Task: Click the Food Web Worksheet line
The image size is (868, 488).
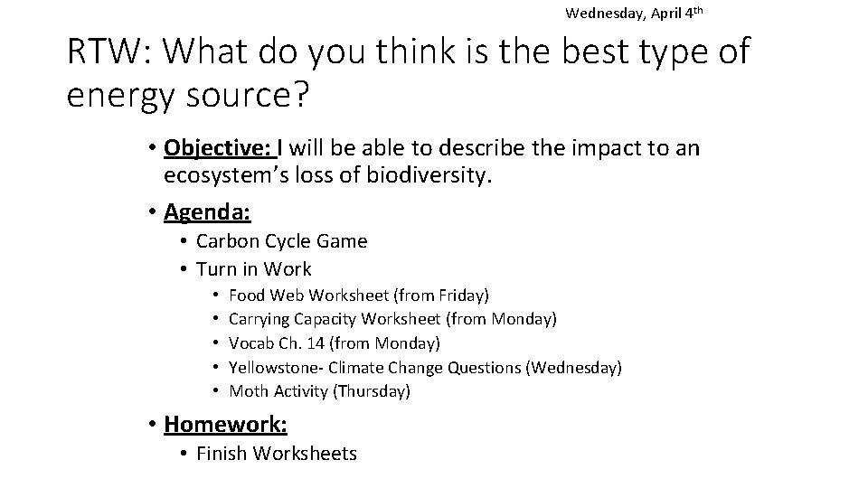Action: click(x=359, y=296)
